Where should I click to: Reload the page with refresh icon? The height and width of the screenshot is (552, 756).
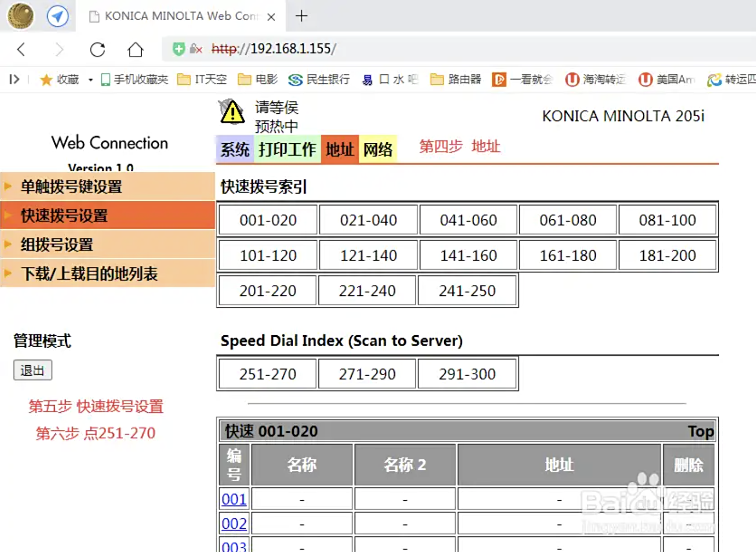98,50
